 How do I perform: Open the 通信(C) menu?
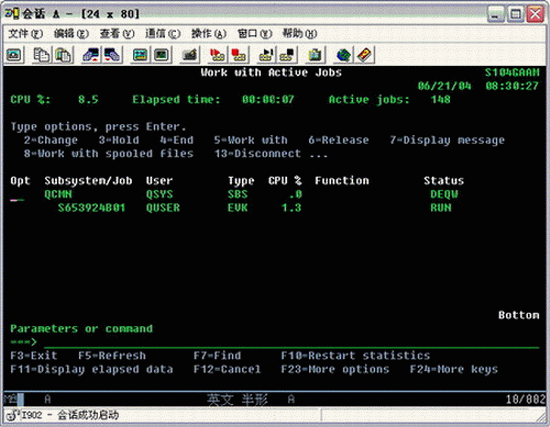(x=163, y=34)
